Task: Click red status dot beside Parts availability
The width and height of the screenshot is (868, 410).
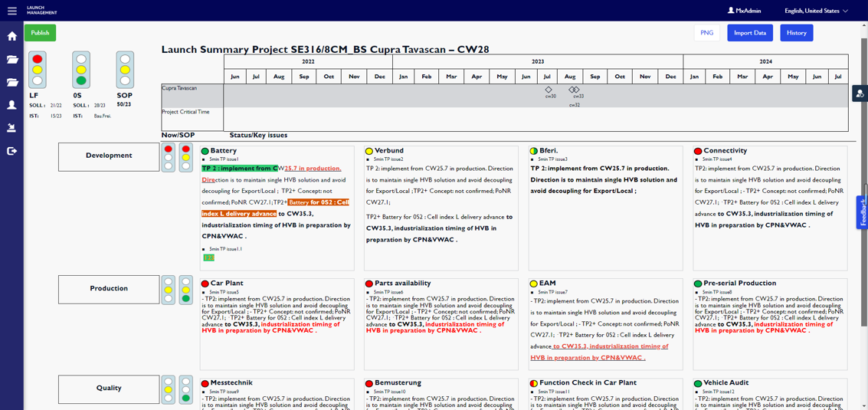Action: pos(368,284)
